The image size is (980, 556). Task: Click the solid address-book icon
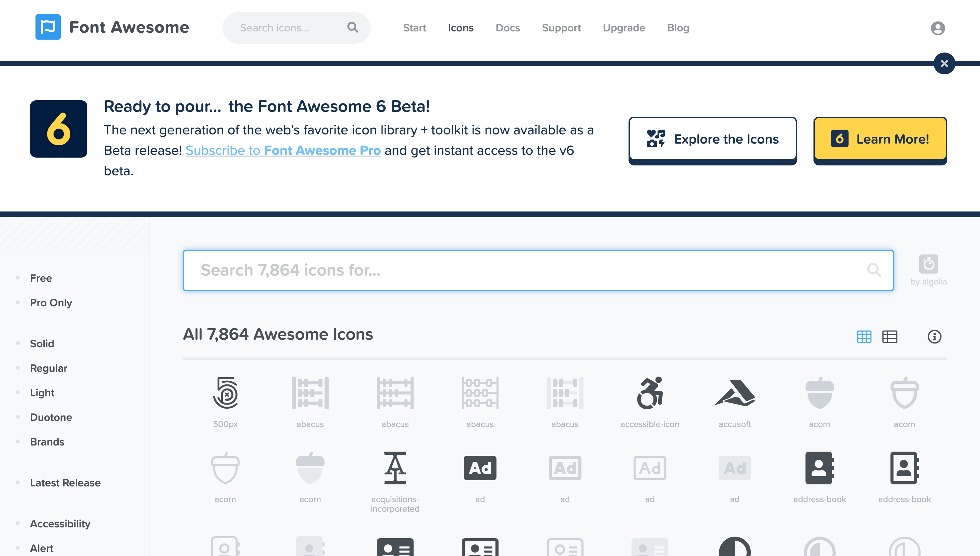[x=819, y=468]
